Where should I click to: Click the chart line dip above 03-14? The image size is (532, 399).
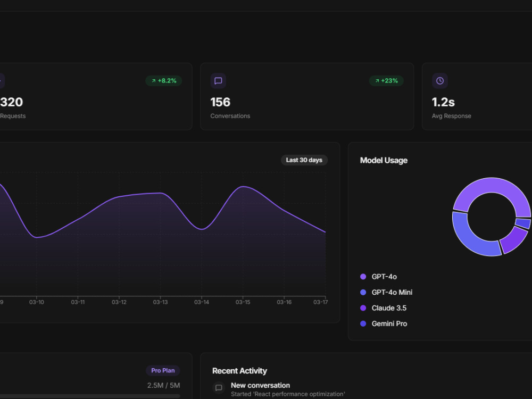[202, 229]
